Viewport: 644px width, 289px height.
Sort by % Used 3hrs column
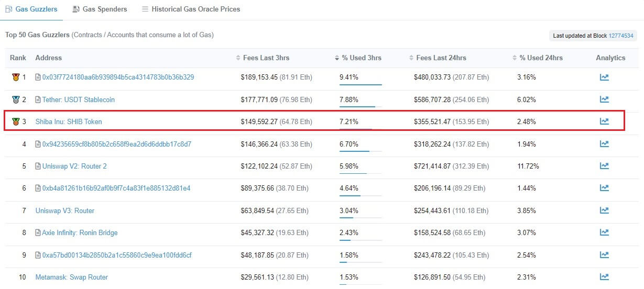pyautogui.click(x=358, y=58)
